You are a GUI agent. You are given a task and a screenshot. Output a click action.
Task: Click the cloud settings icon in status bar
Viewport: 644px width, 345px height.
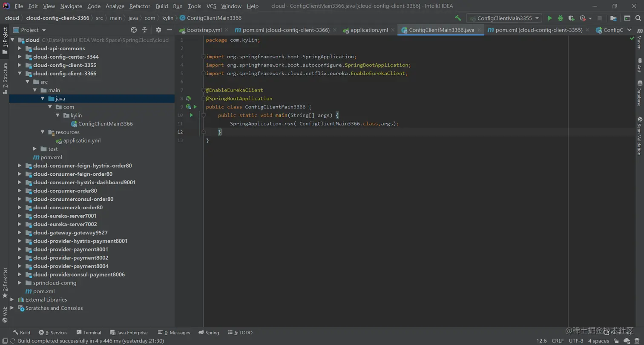[x=627, y=341]
